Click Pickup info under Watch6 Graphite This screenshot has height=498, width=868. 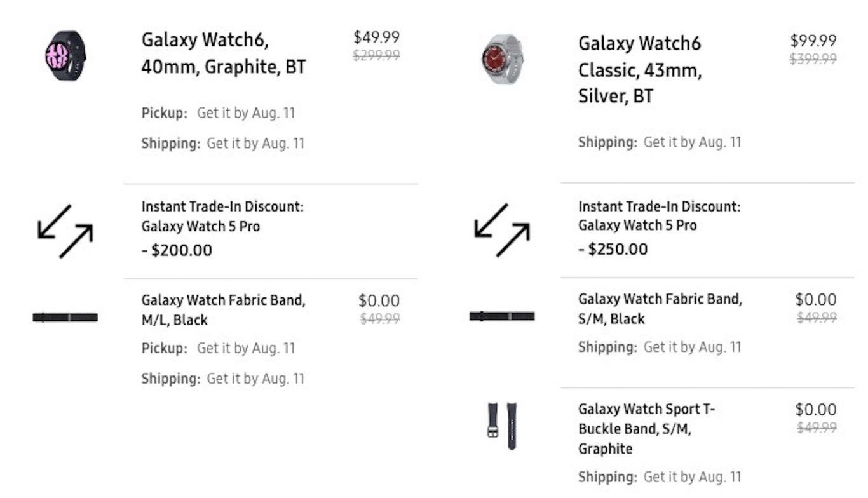218,113
